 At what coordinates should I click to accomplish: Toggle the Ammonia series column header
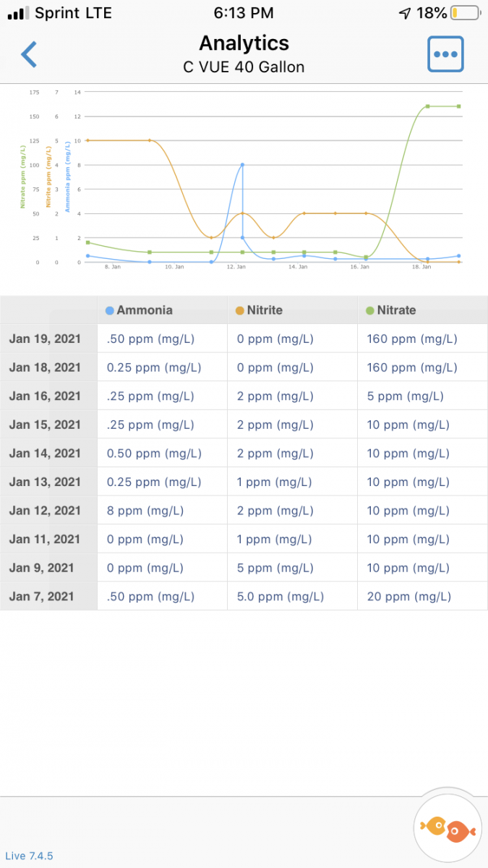[x=145, y=310]
